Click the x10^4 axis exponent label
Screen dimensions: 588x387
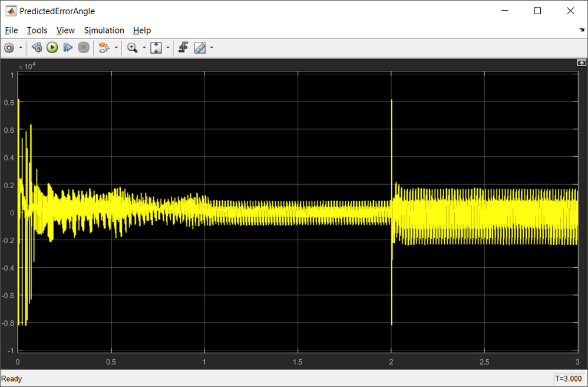(27, 67)
